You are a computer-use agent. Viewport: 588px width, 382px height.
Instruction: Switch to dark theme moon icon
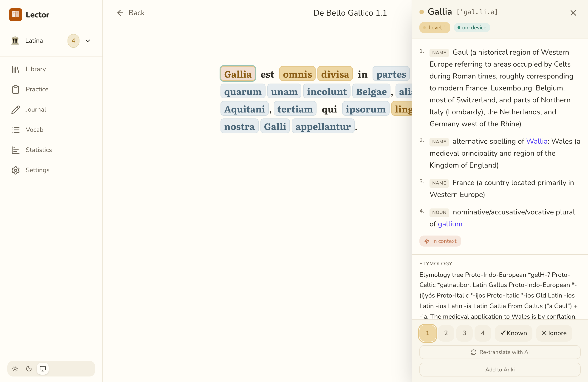tap(29, 369)
